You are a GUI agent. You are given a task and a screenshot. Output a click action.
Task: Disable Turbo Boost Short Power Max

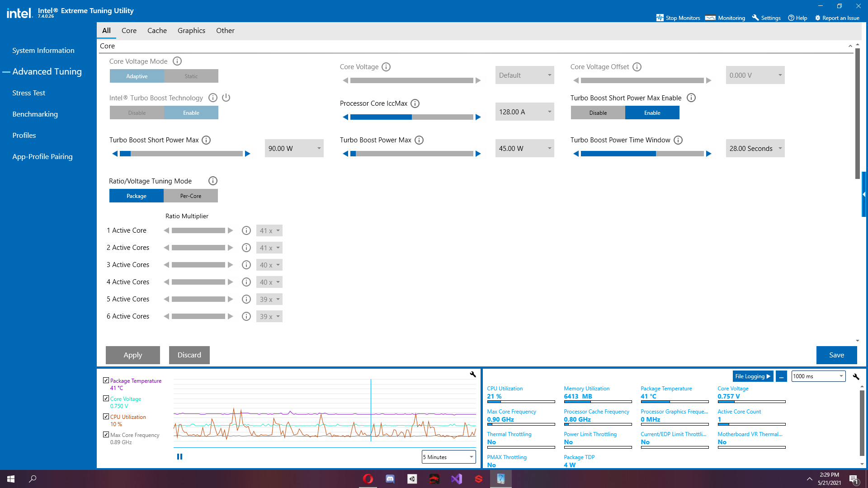point(598,113)
